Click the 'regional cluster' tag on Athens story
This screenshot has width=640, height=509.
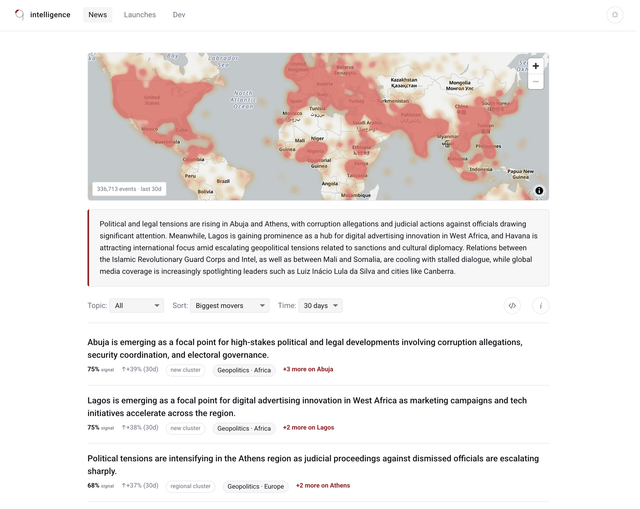pos(191,486)
